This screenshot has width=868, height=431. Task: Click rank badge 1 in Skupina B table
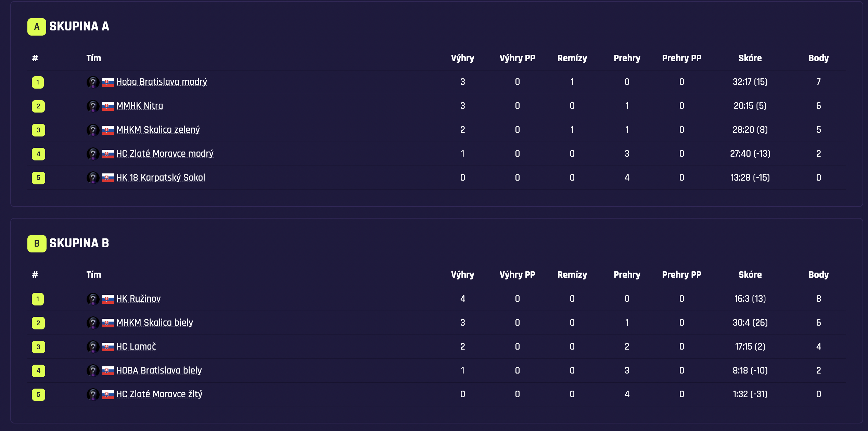coord(38,299)
